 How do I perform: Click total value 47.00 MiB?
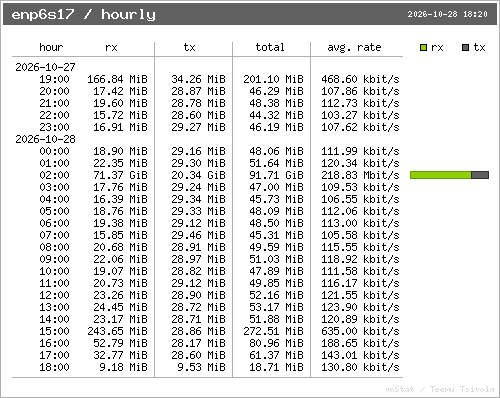click(x=276, y=187)
